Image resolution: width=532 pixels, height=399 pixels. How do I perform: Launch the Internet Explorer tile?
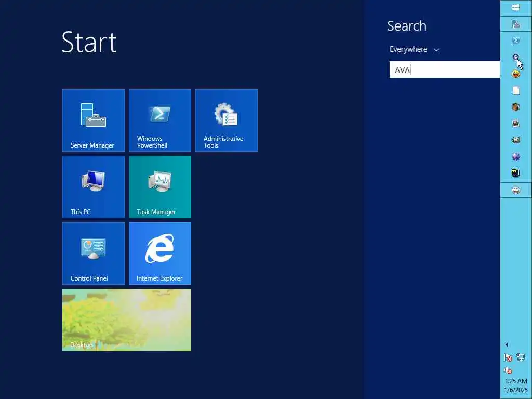(x=160, y=254)
